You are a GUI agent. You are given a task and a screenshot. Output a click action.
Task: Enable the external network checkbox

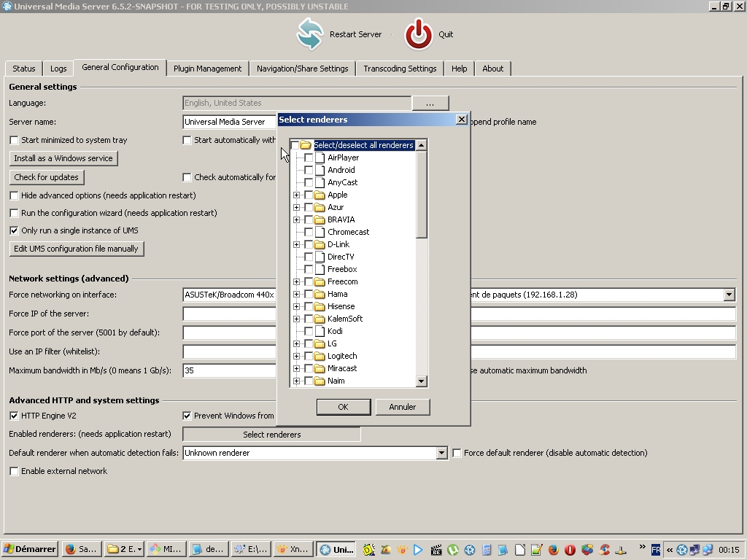pyautogui.click(x=15, y=471)
